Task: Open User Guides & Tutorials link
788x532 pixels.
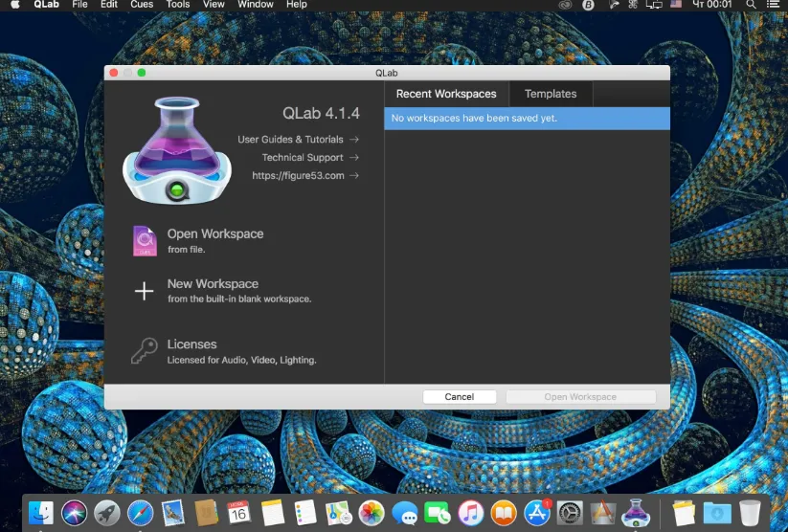Action: point(290,139)
